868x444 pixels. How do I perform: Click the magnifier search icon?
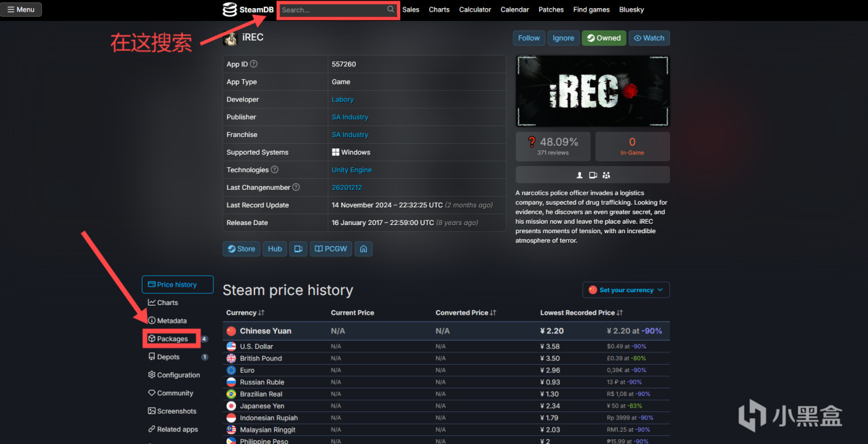click(391, 9)
